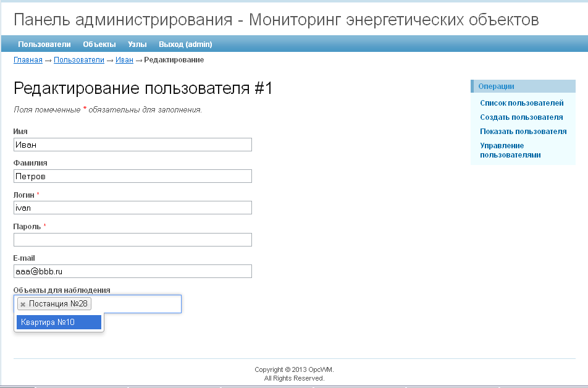Open Иван breadcrumb link
Image resolution: width=588 pixels, height=388 pixels.
tap(124, 60)
